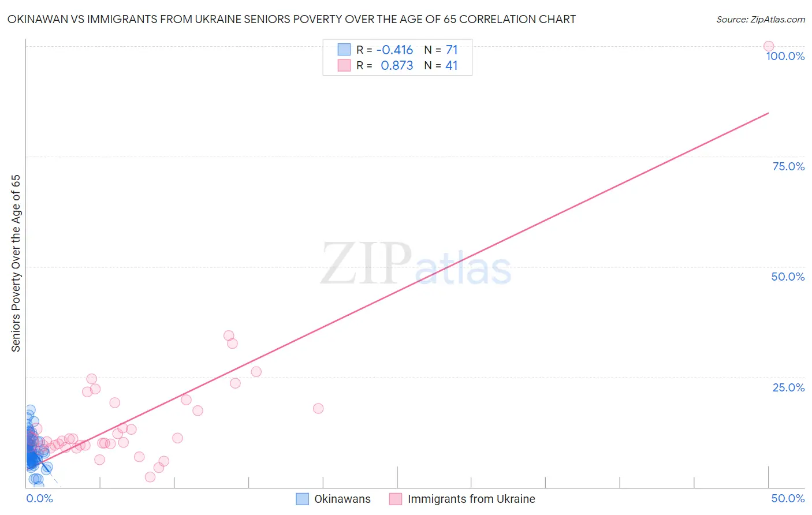Select the Immigrants from Ukraine legend label
Screen dimensions: 812x515
tap(471, 499)
